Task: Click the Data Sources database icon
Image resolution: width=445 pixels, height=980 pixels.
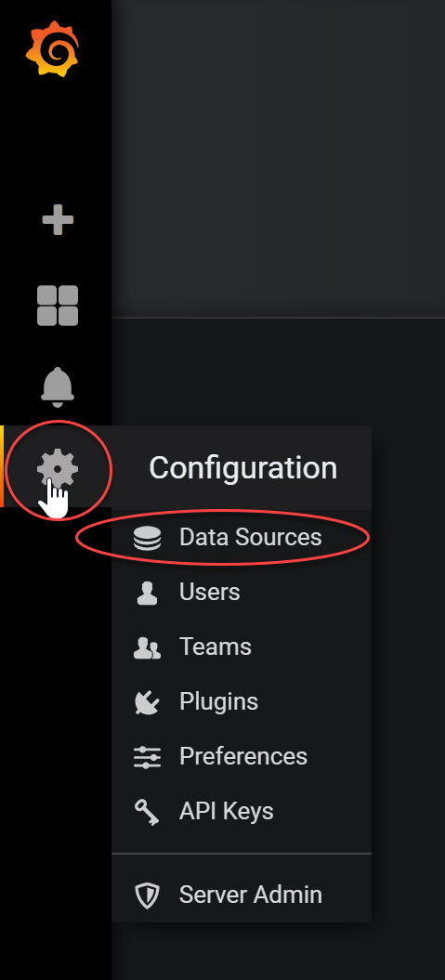Action: (x=148, y=538)
